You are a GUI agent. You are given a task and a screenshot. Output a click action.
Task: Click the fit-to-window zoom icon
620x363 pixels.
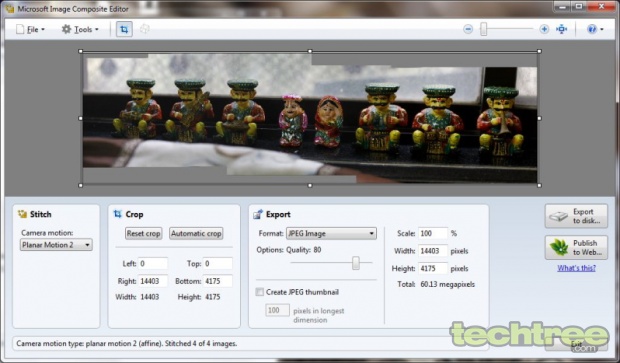[561, 29]
